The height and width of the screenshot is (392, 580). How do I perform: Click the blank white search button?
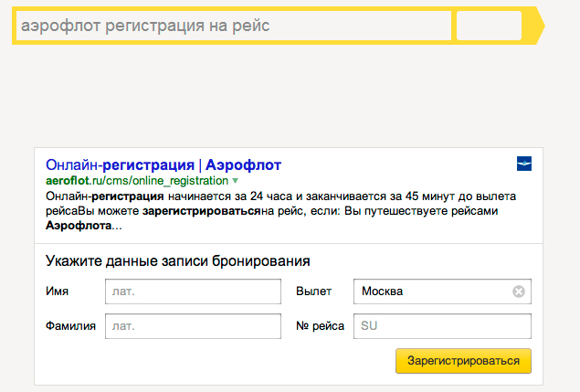click(489, 26)
